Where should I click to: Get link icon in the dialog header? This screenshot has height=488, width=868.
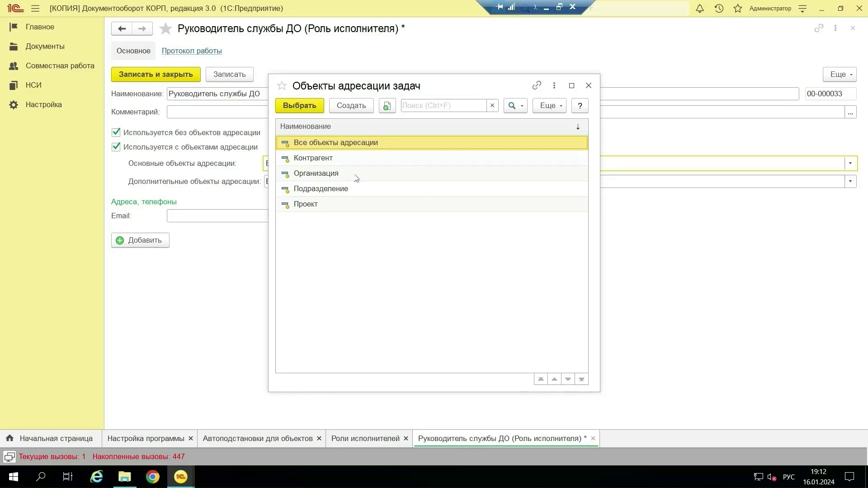coord(537,85)
